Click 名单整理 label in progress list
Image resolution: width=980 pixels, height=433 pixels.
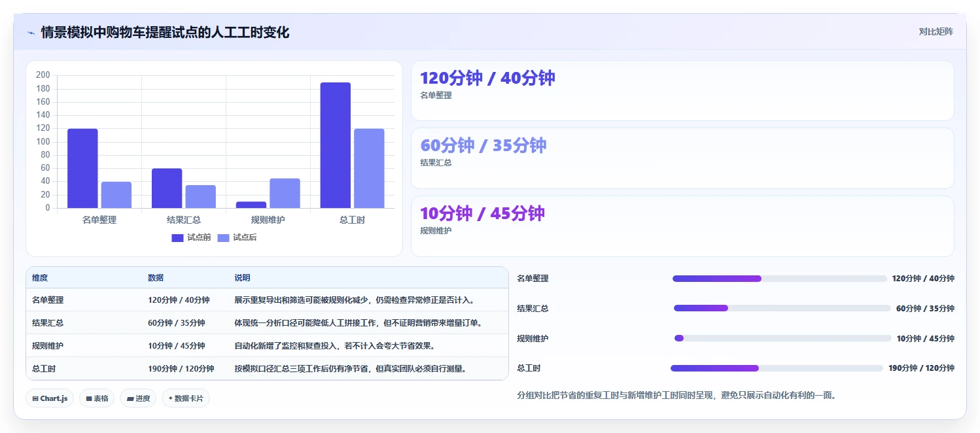533,279
